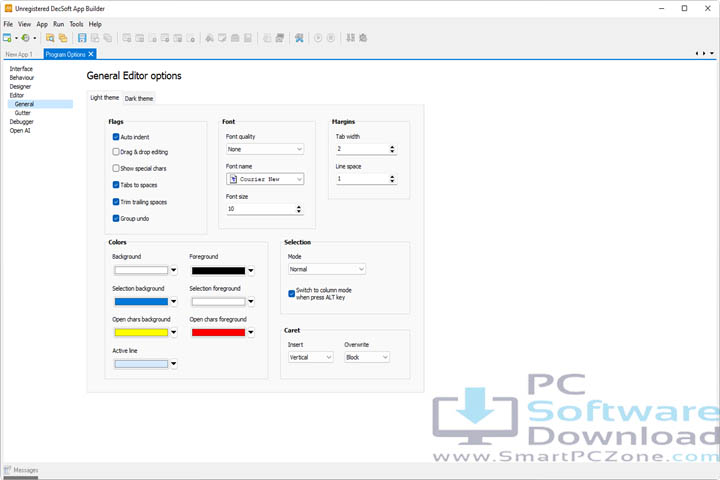Screen dimensions: 720x480
Task: Click the green globe toolbar icon
Action: point(26,38)
